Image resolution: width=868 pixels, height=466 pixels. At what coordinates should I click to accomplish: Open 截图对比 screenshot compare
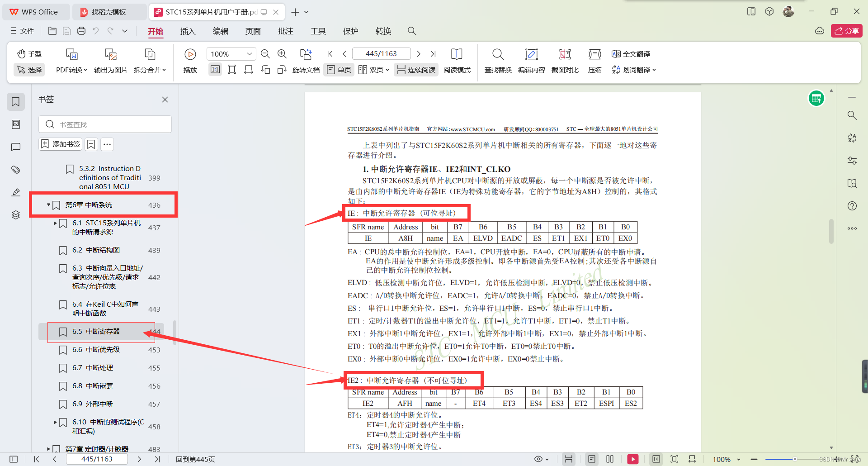click(x=565, y=60)
